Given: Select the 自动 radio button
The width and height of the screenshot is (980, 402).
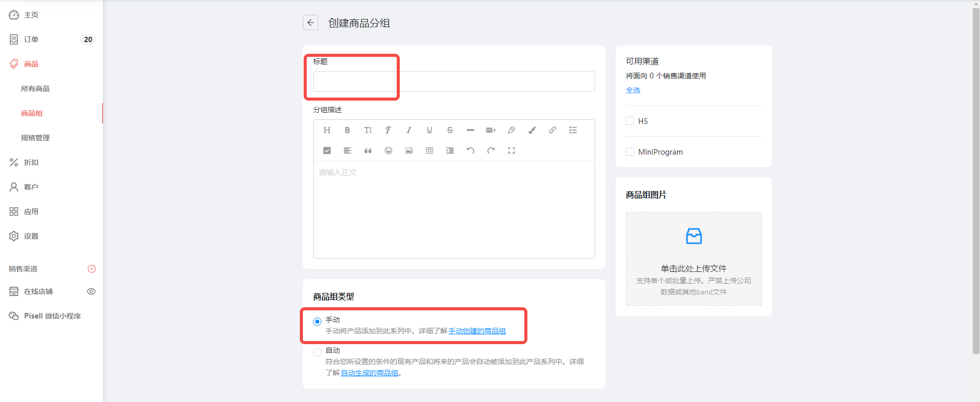Looking at the screenshot, I should tap(317, 352).
